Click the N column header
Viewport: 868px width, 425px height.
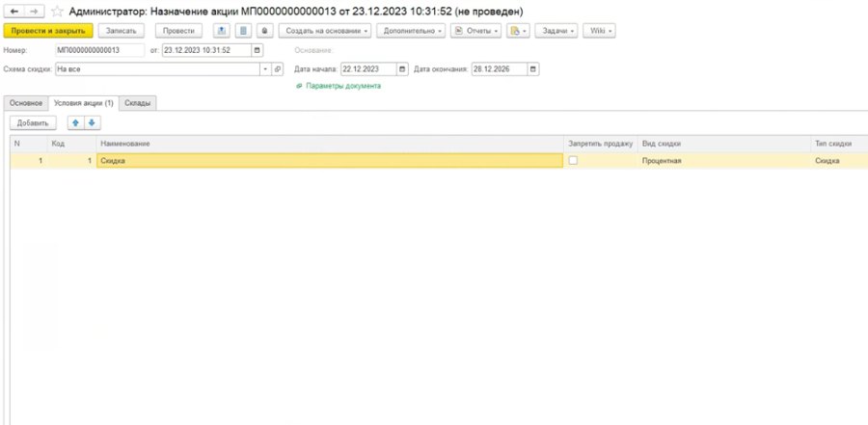click(x=29, y=144)
